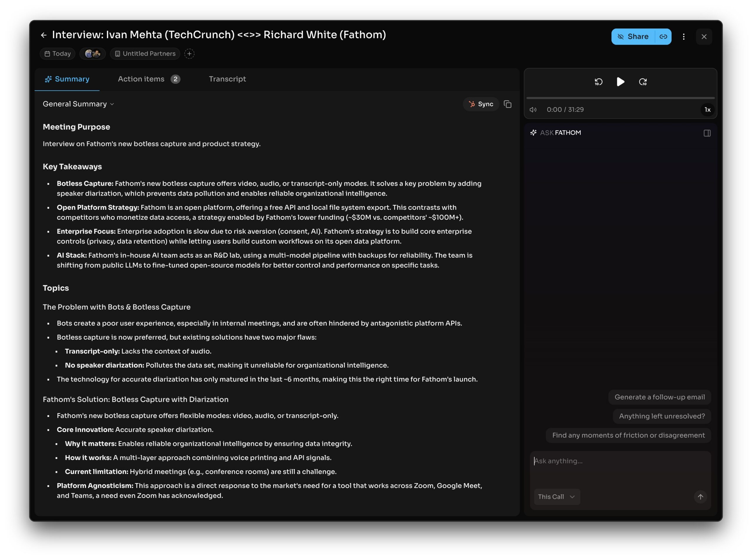Add a tag with the plus icon
The height and width of the screenshot is (560, 752).
(x=189, y=53)
